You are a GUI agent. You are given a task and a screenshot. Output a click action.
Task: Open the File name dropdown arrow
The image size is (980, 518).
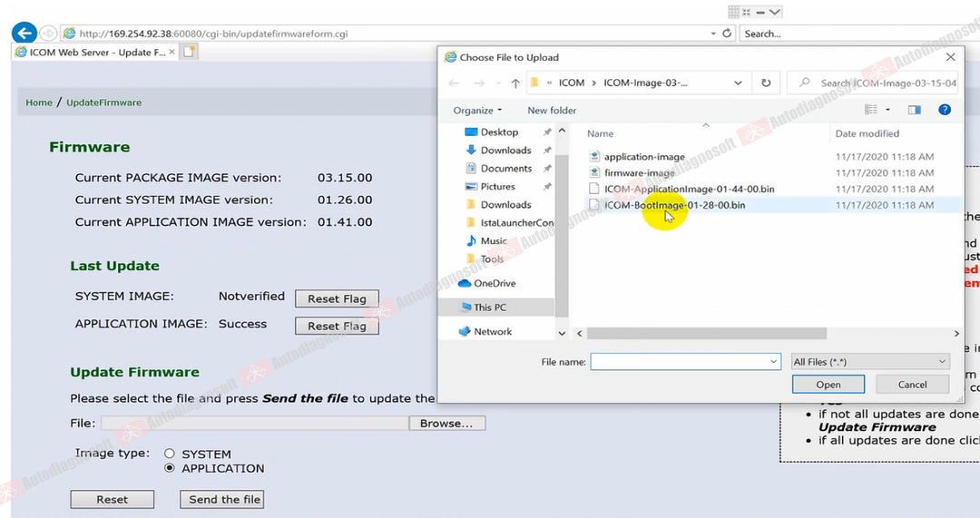coord(773,362)
